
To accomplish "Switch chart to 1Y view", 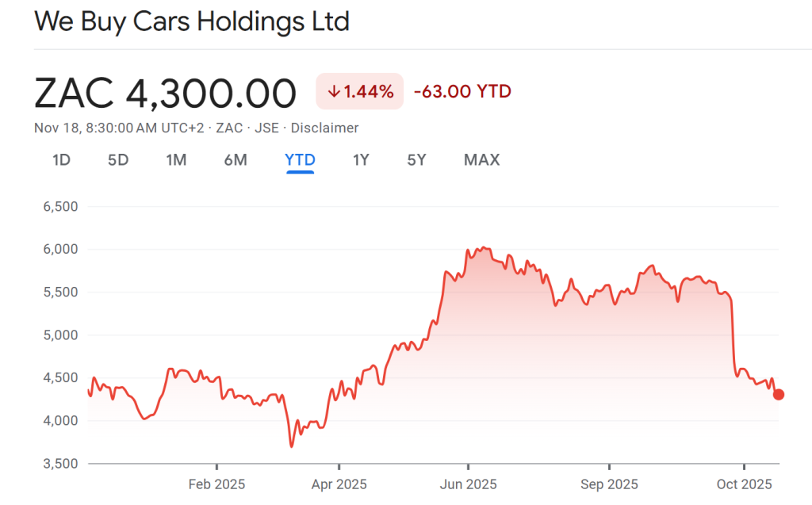I will coord(361,160).
